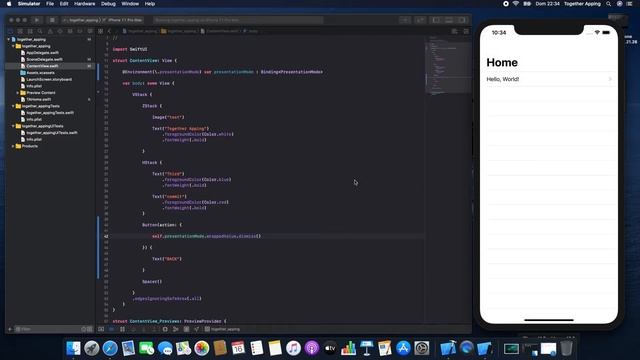
Task: Open Music from the Dock
Action: [293, 348]
